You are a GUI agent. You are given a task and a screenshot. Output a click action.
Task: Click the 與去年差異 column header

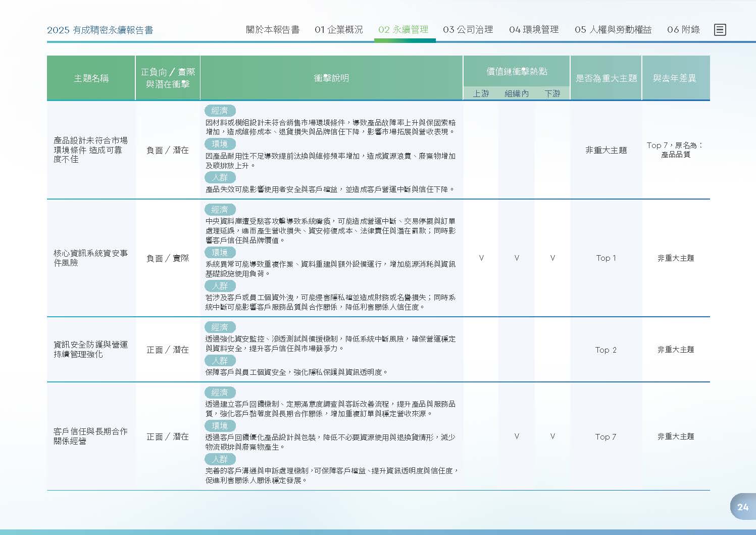(x=676, y=78)
